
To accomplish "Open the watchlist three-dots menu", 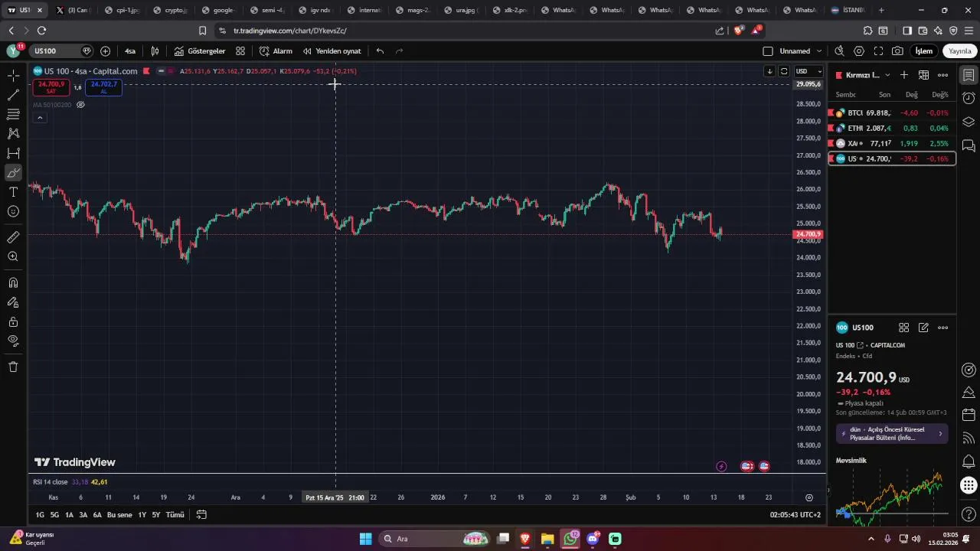I will pos(943,75).
